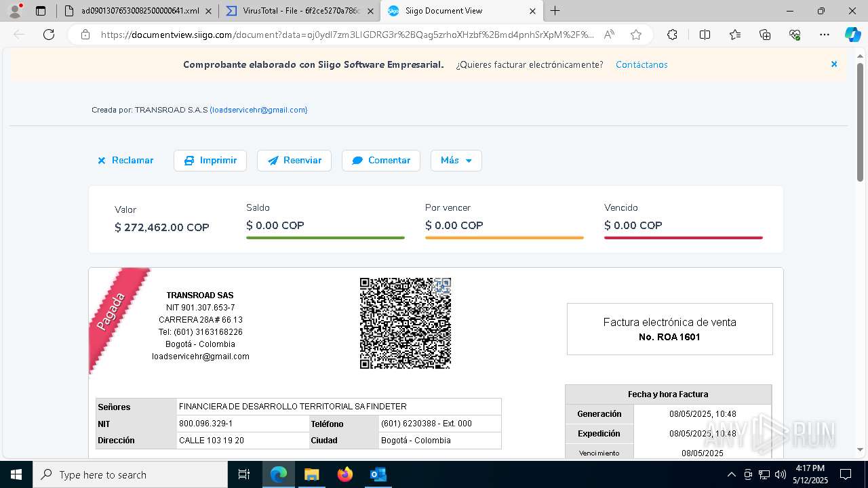Open the browser profile icon
The image size is (868, 488).
click(x=14, y=11)
